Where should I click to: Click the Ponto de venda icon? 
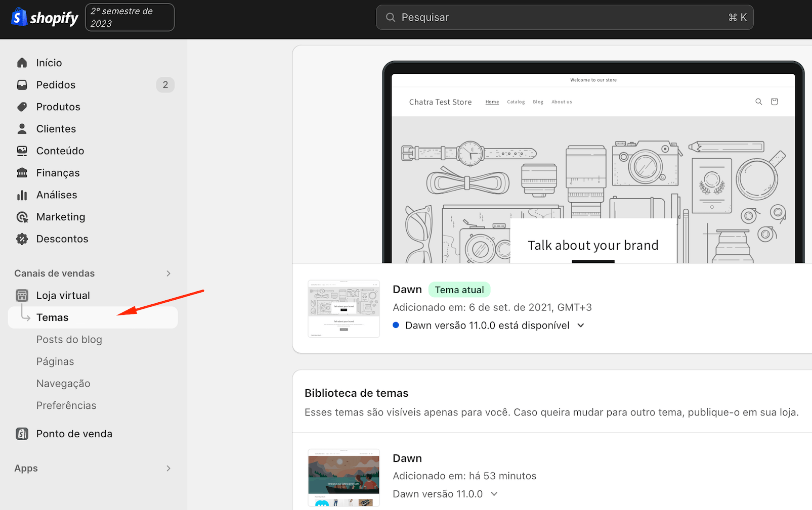pos(22,434)
